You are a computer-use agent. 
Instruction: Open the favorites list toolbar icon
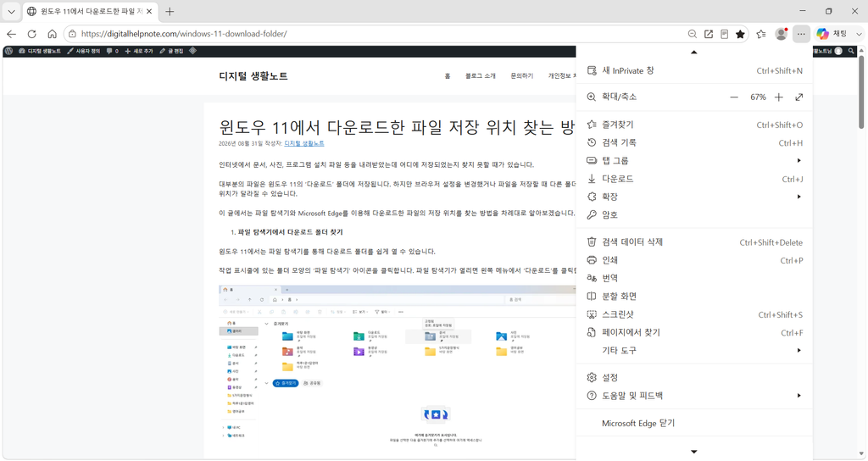[x=761, y=34]
